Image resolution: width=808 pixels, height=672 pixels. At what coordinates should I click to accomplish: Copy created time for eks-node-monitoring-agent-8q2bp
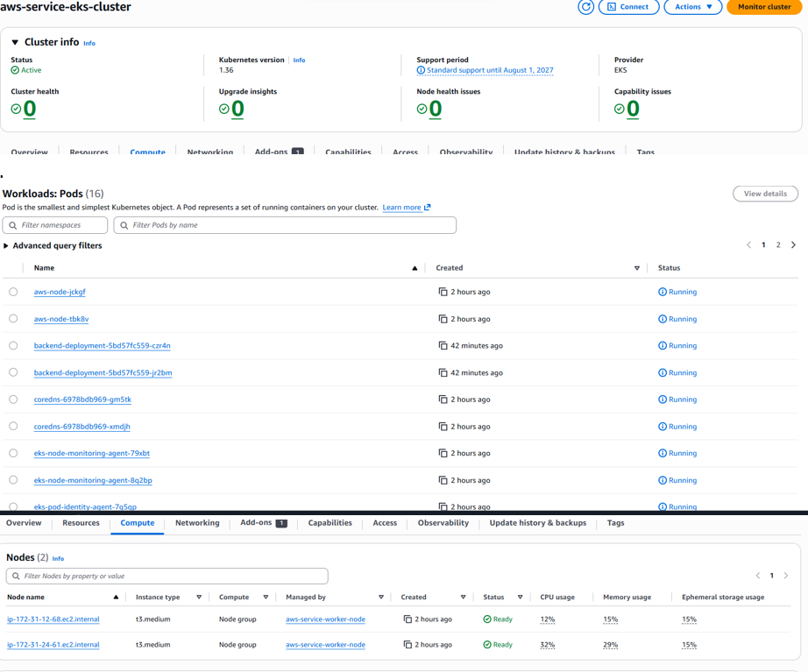pos(443,480)
